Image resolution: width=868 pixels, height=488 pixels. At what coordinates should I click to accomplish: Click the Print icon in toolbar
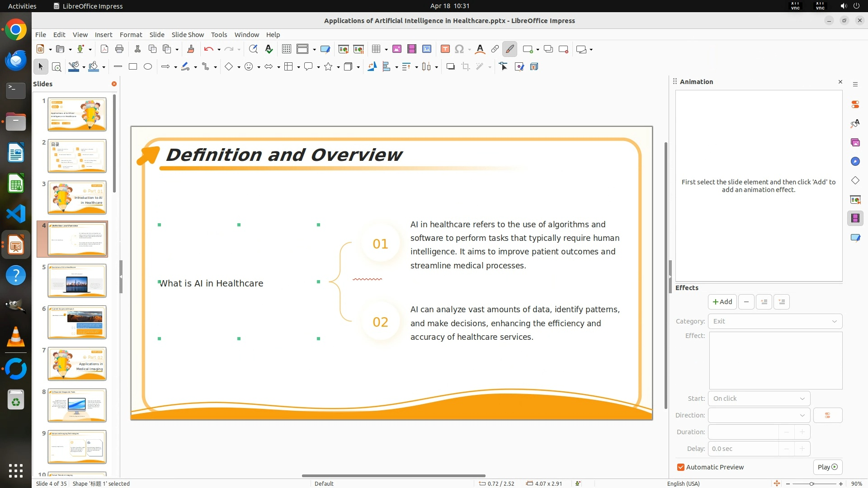119,49
